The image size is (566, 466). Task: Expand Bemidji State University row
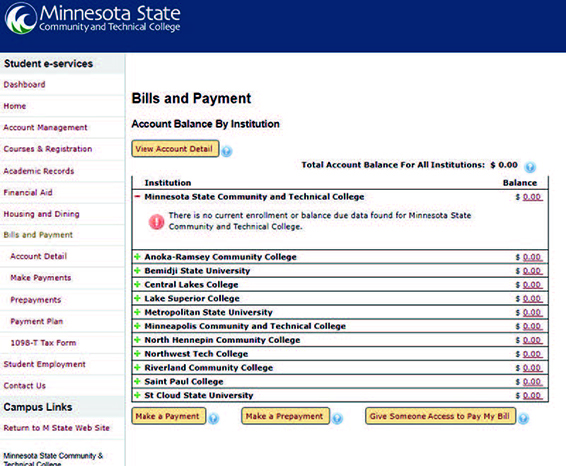137,270
